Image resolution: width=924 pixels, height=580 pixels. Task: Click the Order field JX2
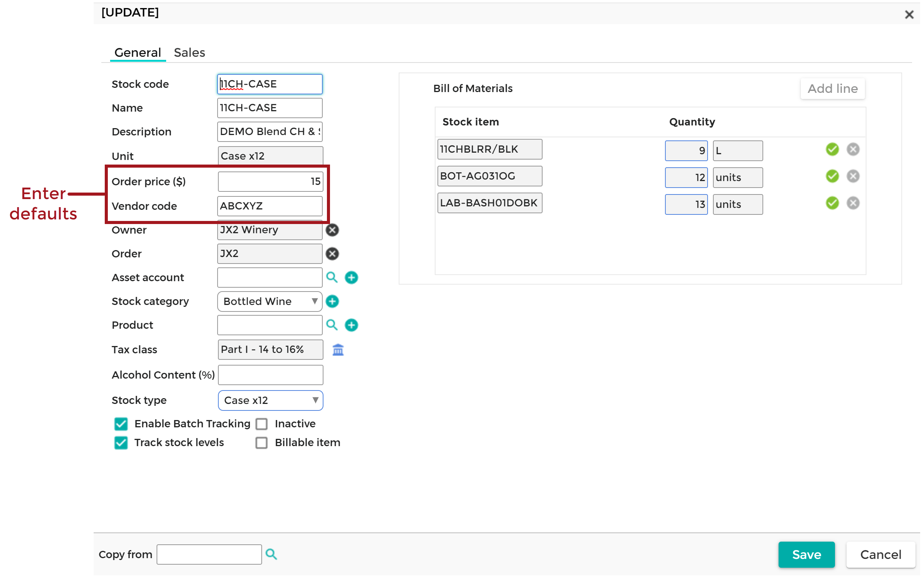point(270,254)
